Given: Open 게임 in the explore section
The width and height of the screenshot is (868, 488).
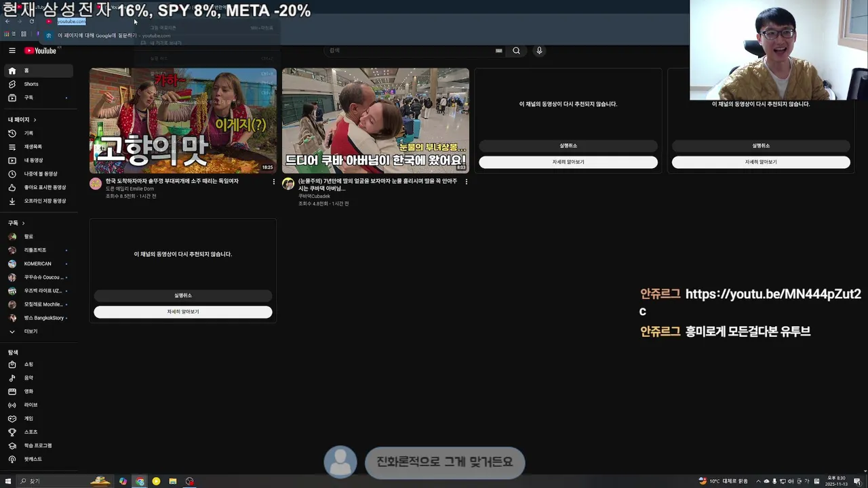Looking at the screenshot, I should pyautogui.click(x=38, y=419).
